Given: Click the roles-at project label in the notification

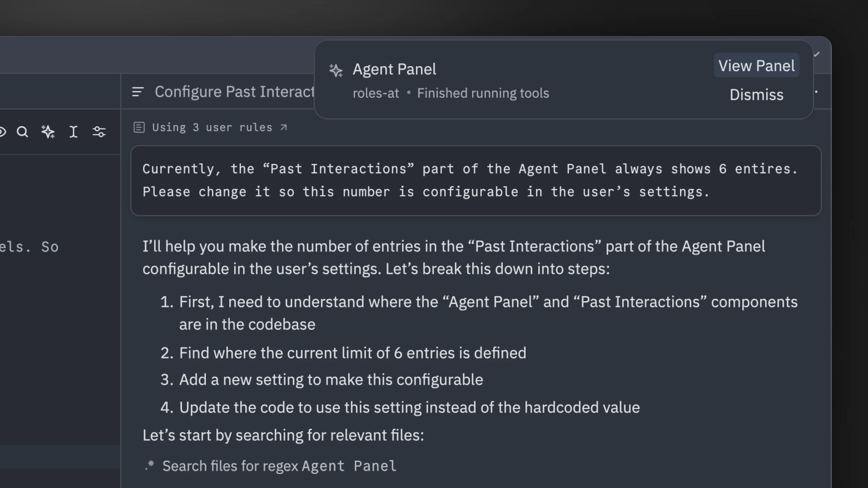Looking at the screenshot, I should tap(375, 93).
